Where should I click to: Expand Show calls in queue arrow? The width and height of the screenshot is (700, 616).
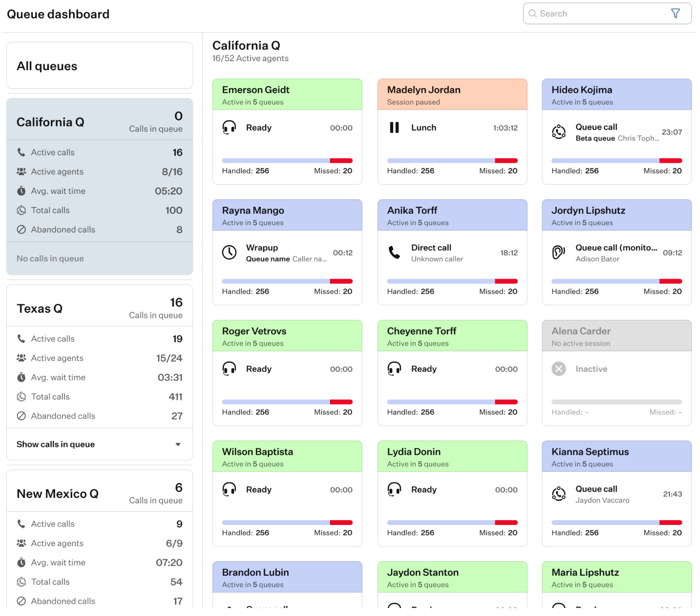click(178, 445)
